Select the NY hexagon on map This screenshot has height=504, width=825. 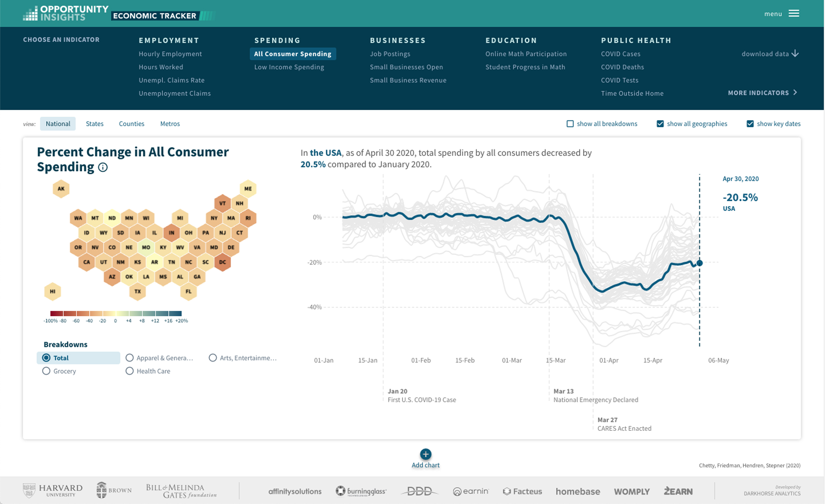tap(214, 218)
